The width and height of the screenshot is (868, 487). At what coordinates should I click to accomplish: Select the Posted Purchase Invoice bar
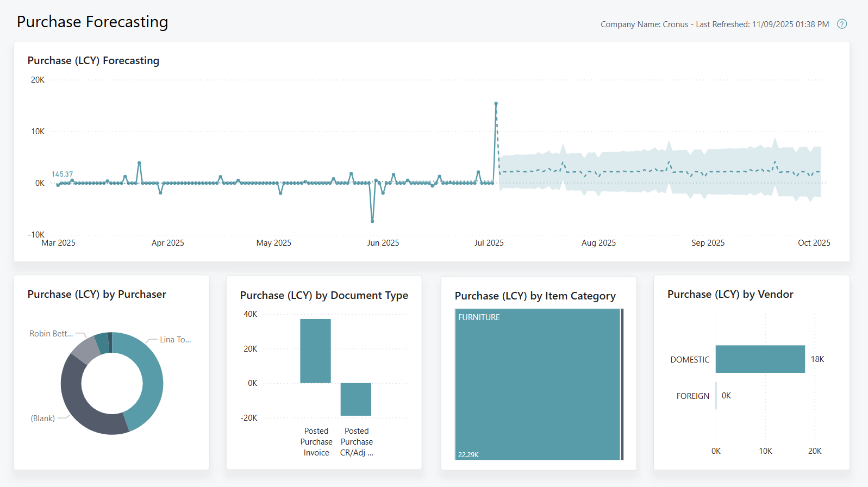(315, 351)
